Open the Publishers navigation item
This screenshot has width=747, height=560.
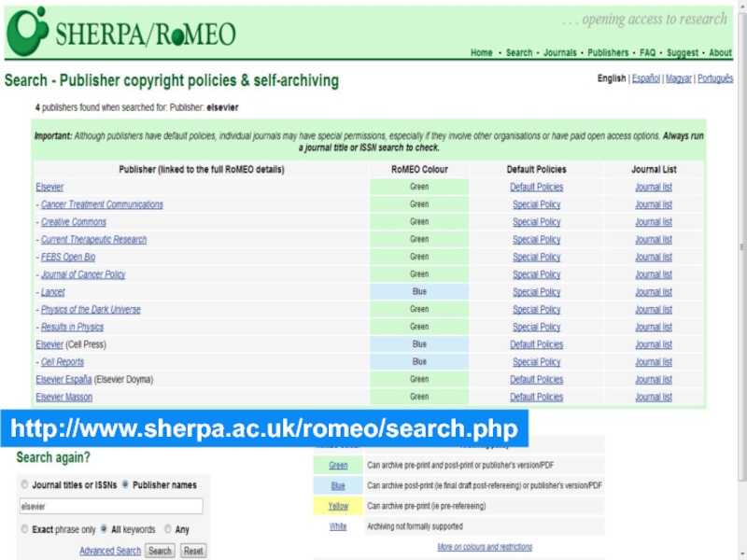[x=608, y=53]
